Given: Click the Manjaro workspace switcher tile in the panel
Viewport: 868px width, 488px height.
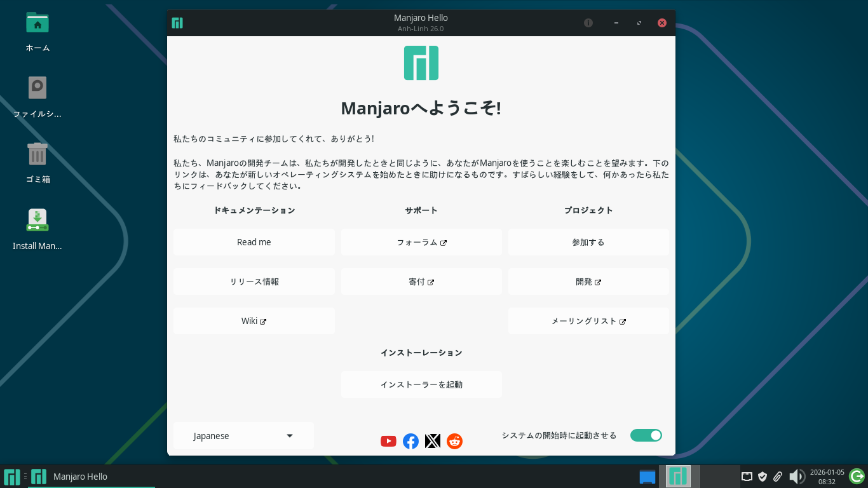Looking at the screenshot, I should pos(678,477).
